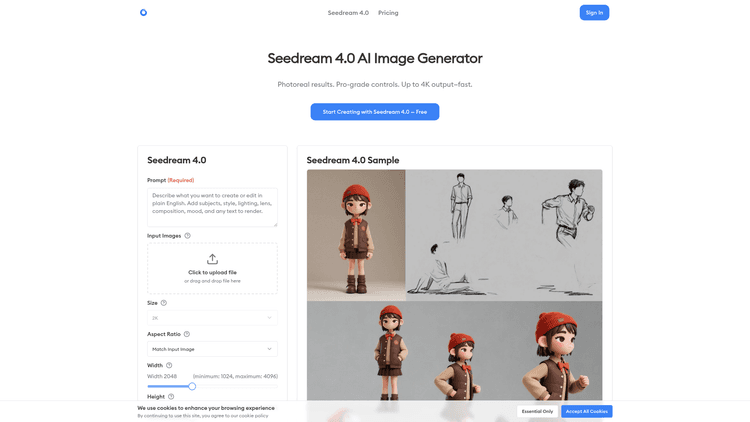Image resolution: width=750 pixels, height=422 pixels.
Task: Open the Input Images help icon
Action: coord(188,236)
